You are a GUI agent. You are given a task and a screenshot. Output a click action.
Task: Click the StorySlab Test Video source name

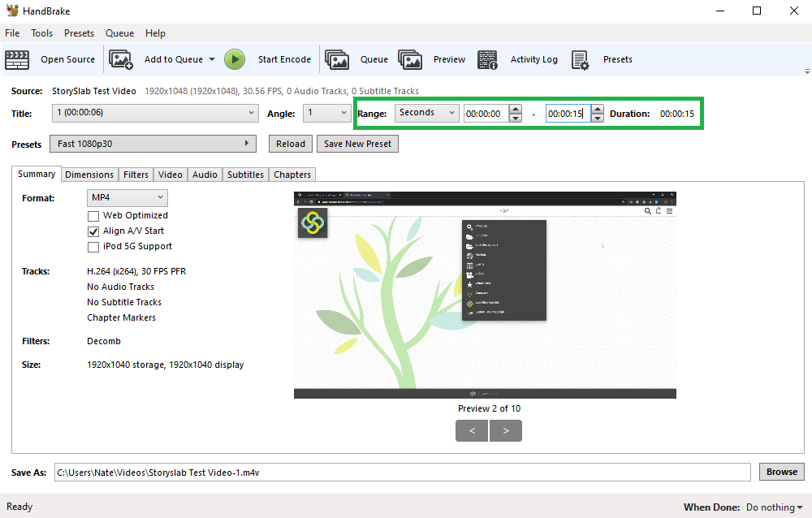click(93, 91)
